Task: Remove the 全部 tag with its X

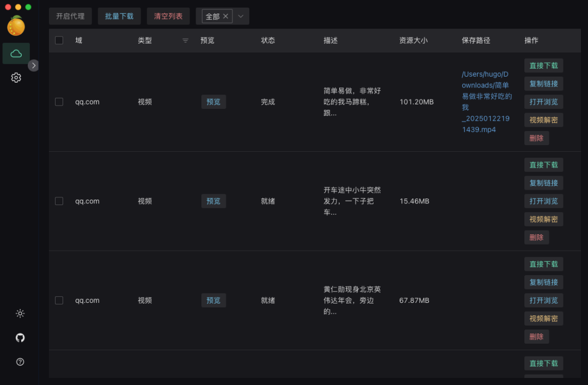Action: (225, 16)
